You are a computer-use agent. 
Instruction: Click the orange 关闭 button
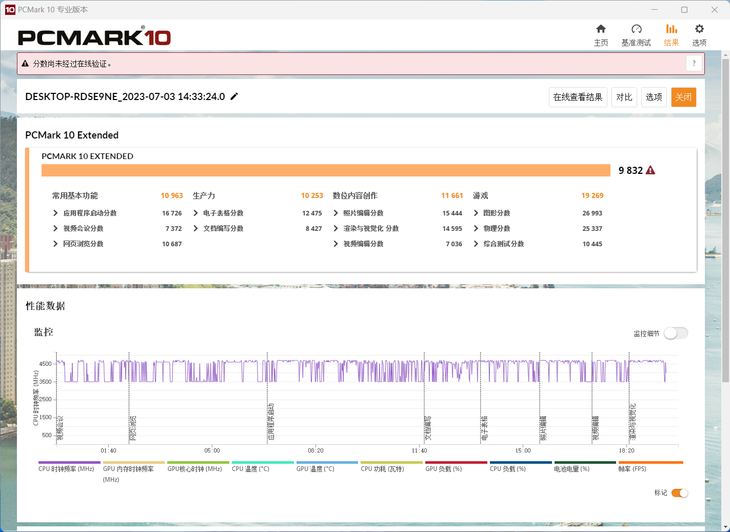point(683,97)
